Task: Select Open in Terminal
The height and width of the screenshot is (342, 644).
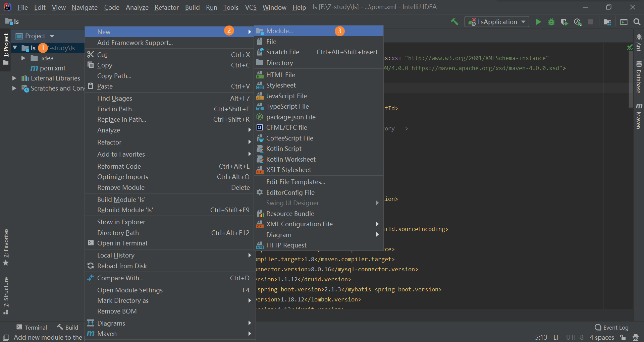Action: 170,243
